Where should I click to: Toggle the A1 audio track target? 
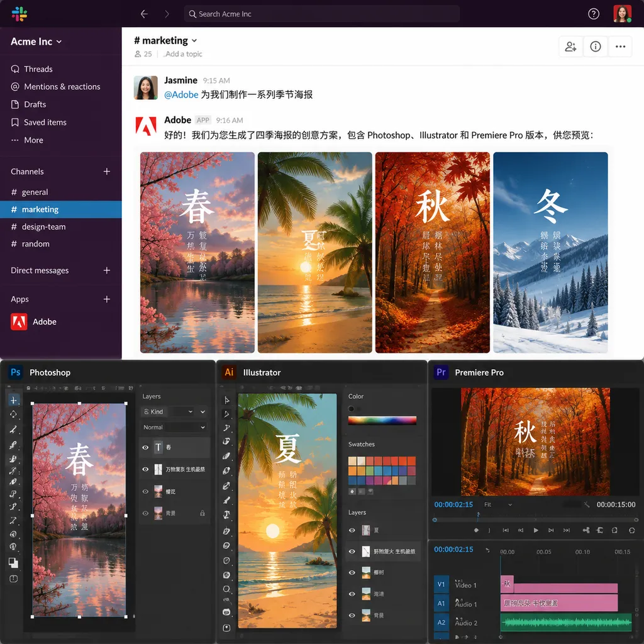point(441,603)
